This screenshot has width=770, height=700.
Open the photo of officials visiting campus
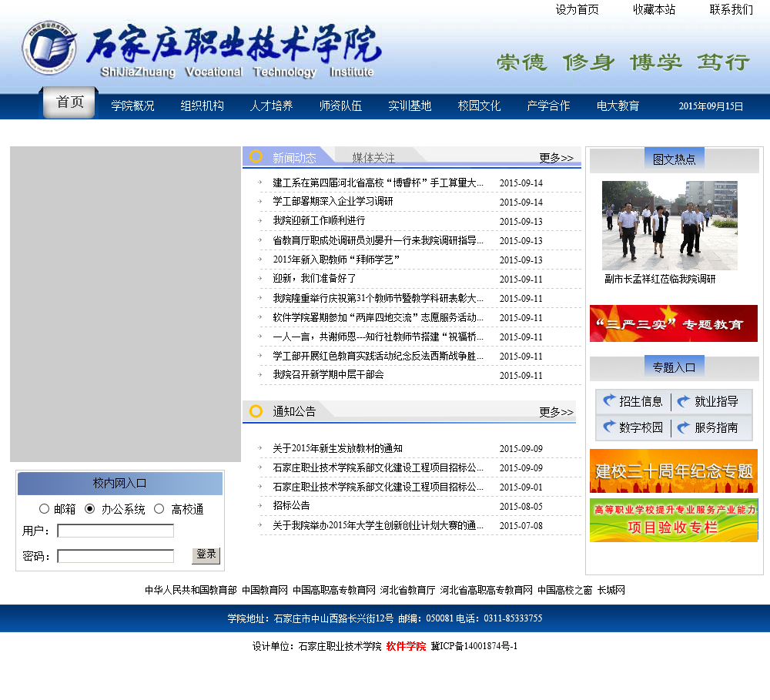[669, 226]
